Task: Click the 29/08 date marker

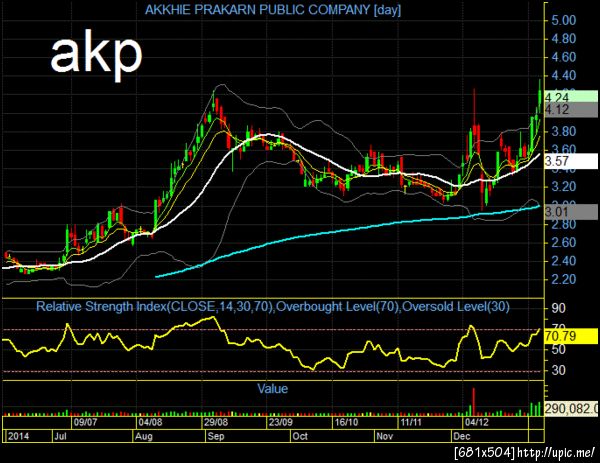Action: point(215,422)
